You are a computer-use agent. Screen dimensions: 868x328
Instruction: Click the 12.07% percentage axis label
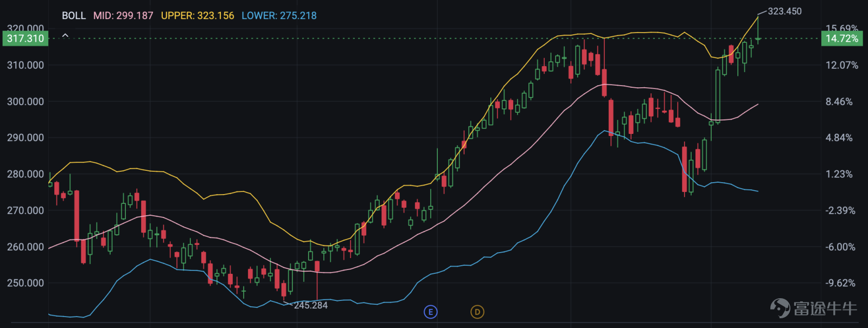coord(842,65)
